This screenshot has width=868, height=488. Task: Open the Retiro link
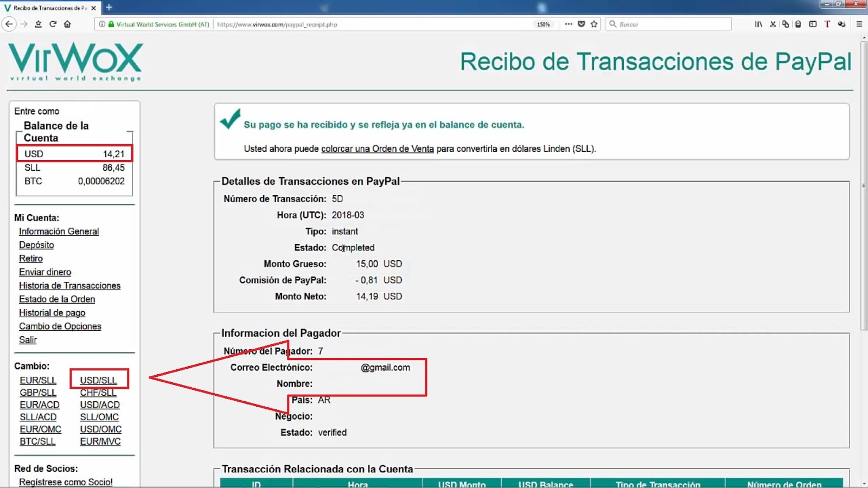pyautogui.click(x=31, y=259)
